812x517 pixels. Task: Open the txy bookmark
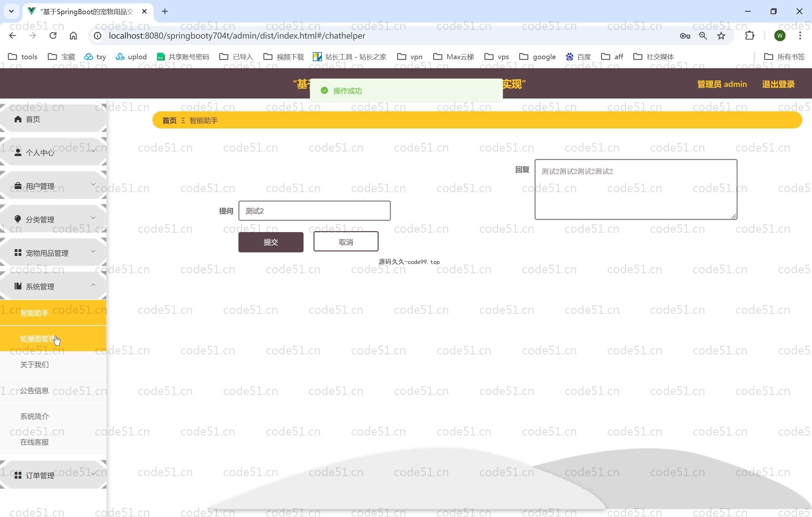(x=95, y=57)
